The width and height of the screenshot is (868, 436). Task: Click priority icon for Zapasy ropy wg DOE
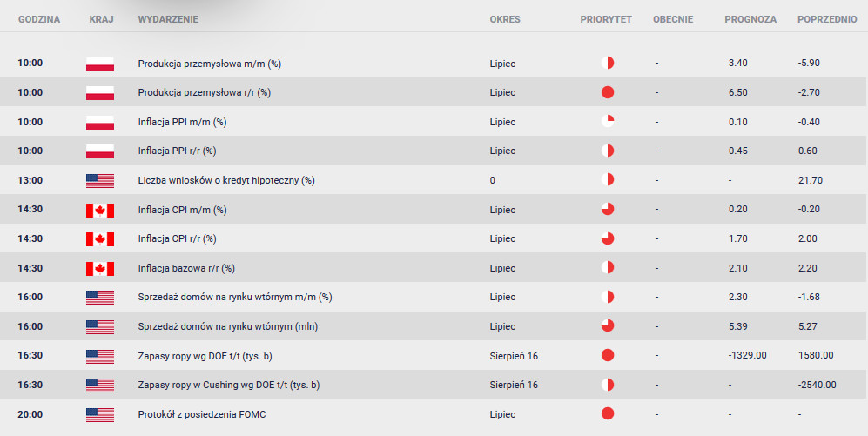[608, 355]
